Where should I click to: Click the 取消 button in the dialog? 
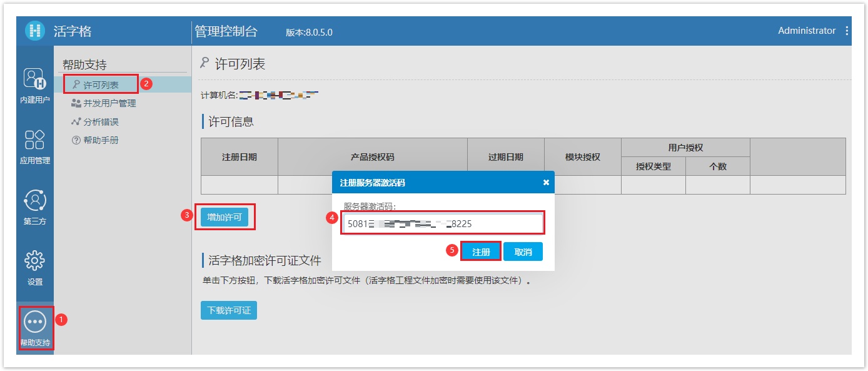pos(523,252)
